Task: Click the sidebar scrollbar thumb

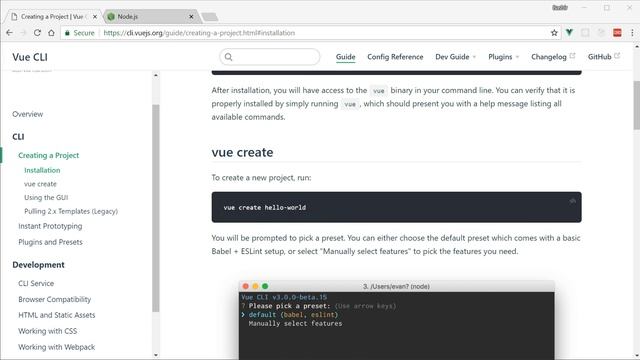Action: tap(156, 208)
